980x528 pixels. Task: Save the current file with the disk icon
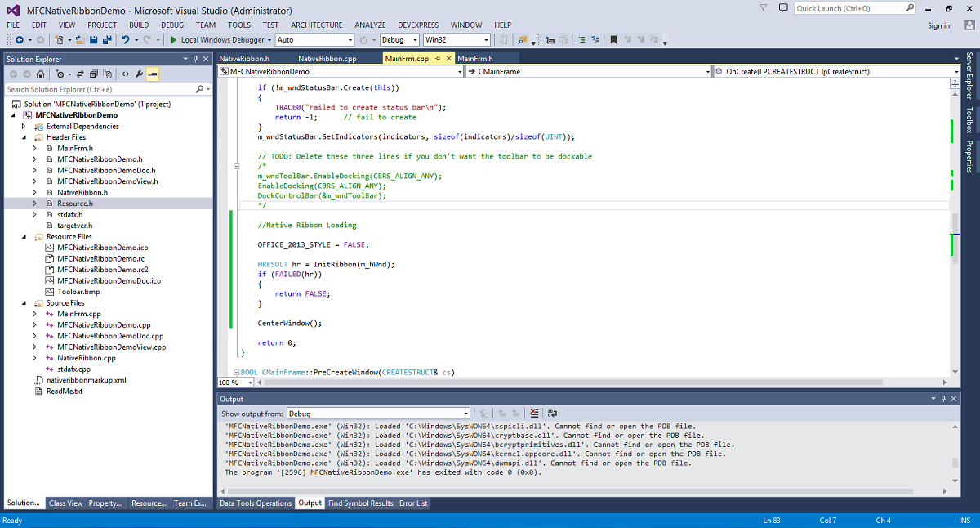coord(92,39)
